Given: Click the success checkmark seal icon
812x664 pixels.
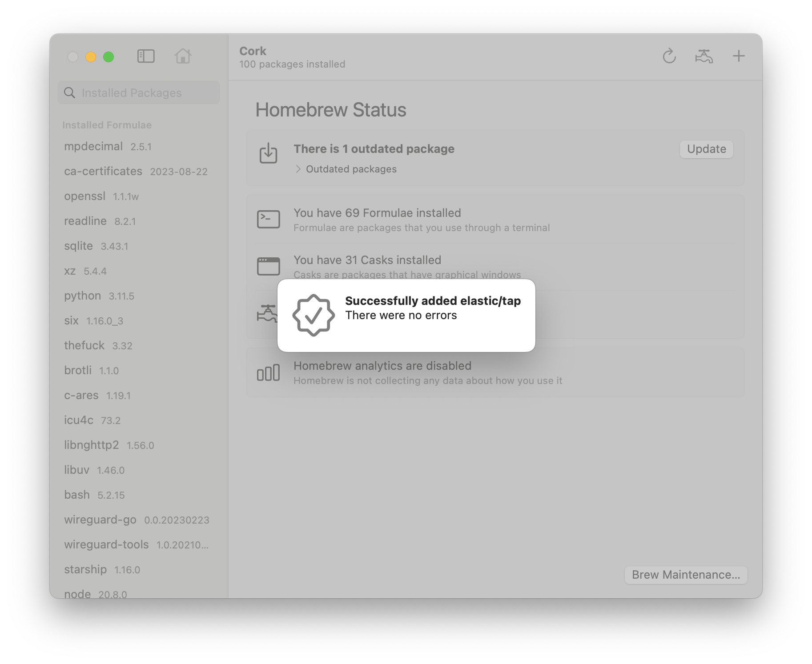Looking at the screenshot, I should click(x=314, y=315).
